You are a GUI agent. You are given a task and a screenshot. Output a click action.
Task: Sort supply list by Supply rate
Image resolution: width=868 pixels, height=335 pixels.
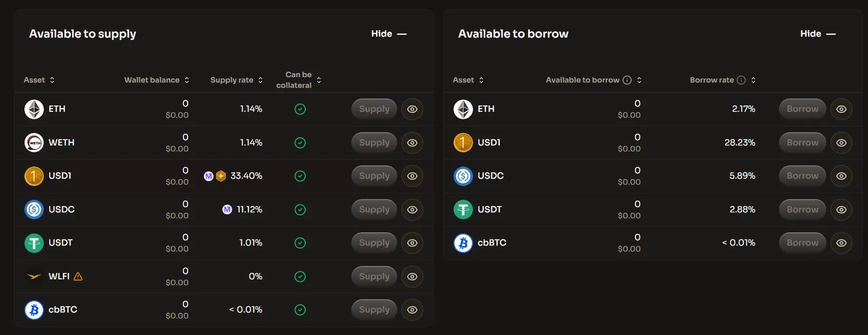coord(237,80)
